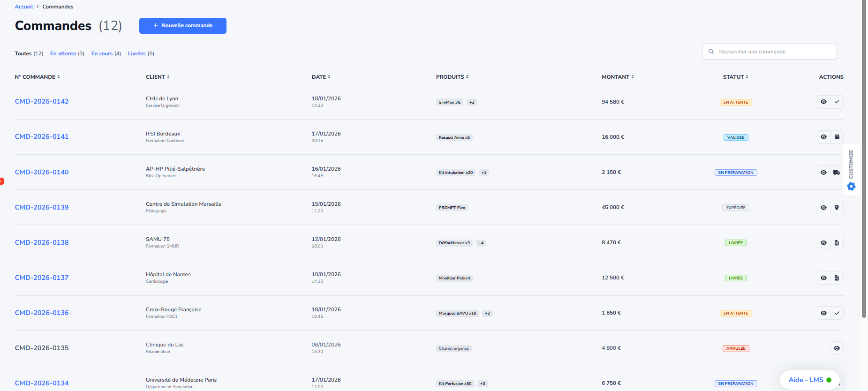868x391 pixels.
Task: Open order link CMD-2026-0139
Action: pos(42,207)
